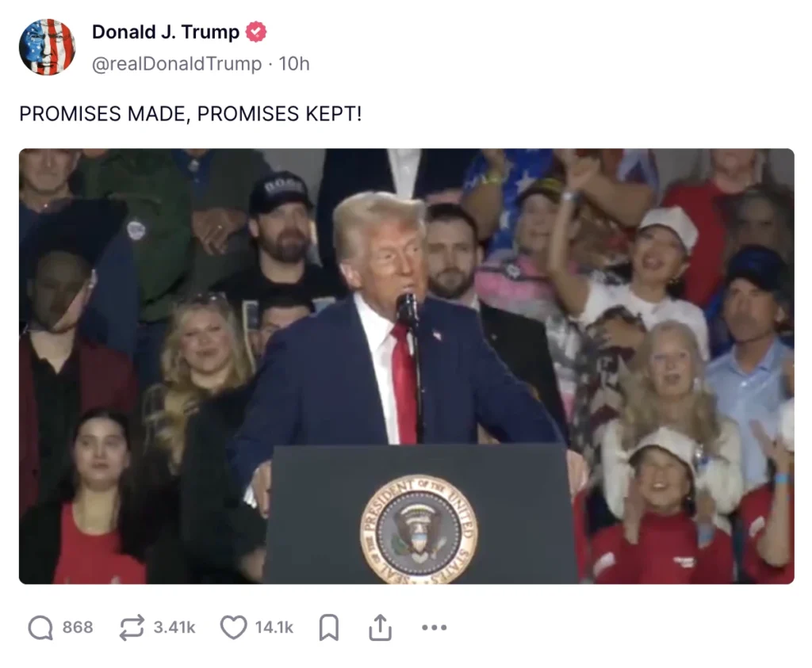This screenshot has height=668, width=812.
Task: Click the 868 replies count
Action: coord(78,628)
